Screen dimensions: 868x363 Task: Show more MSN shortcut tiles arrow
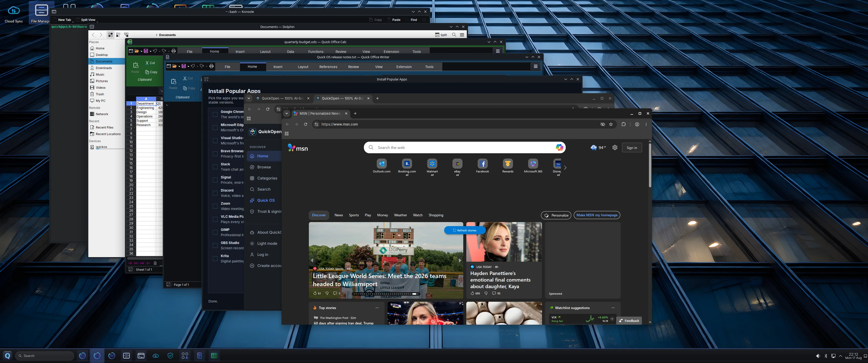click(565, 167)
